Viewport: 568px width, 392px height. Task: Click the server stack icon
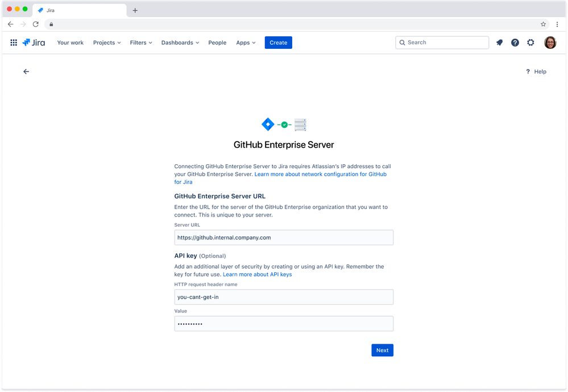tap(300, 124)
